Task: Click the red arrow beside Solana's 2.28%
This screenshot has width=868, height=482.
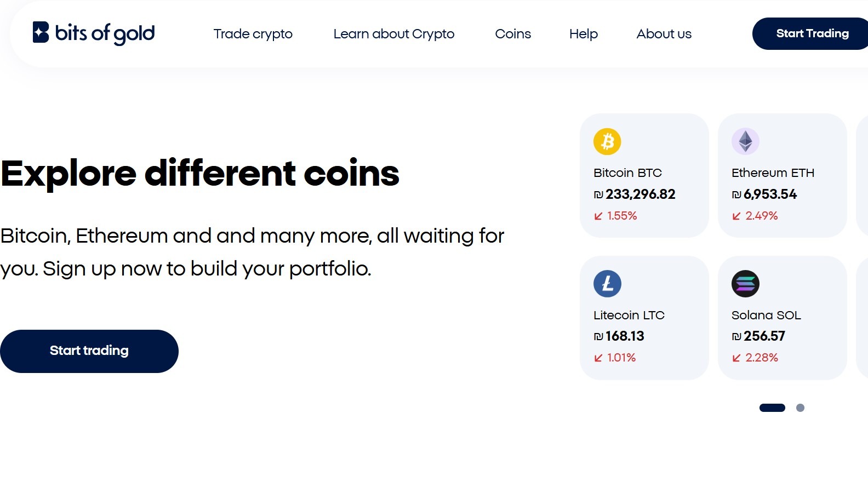Action: tap(736, 358)
